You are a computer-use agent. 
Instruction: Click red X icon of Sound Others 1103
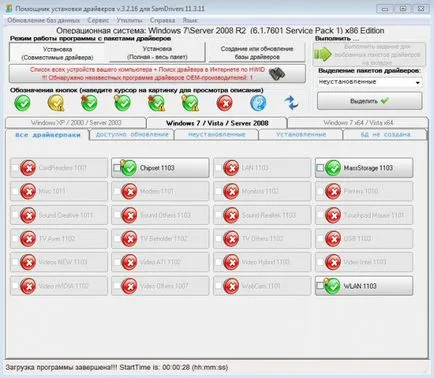pos(129,215)
